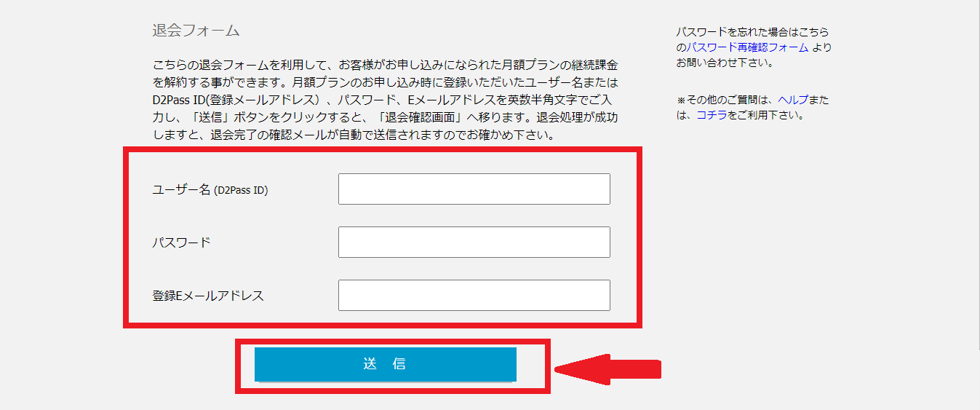The image size is (980, 410).
Task: Click the 退会フォーム heading
Action: point(196,31)
